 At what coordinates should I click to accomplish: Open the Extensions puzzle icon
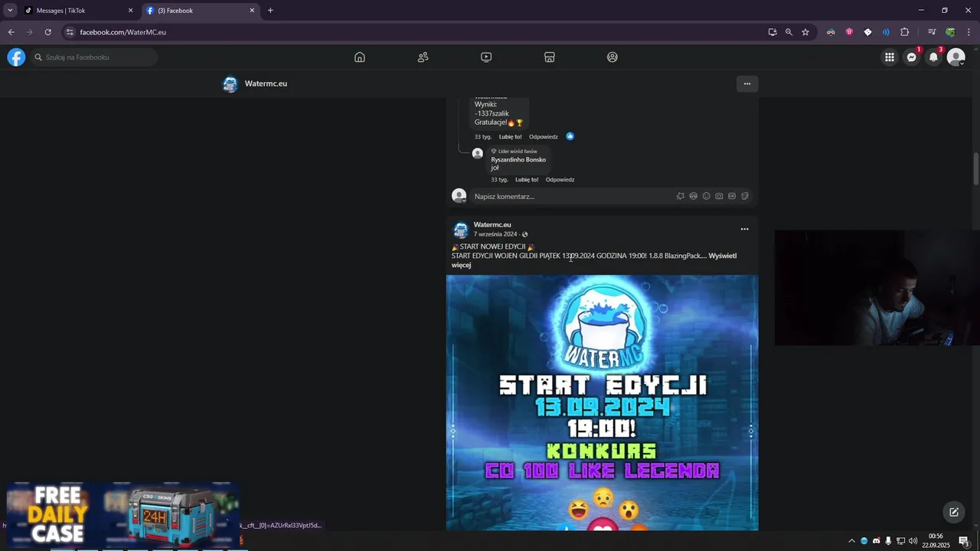coord(904,32)
